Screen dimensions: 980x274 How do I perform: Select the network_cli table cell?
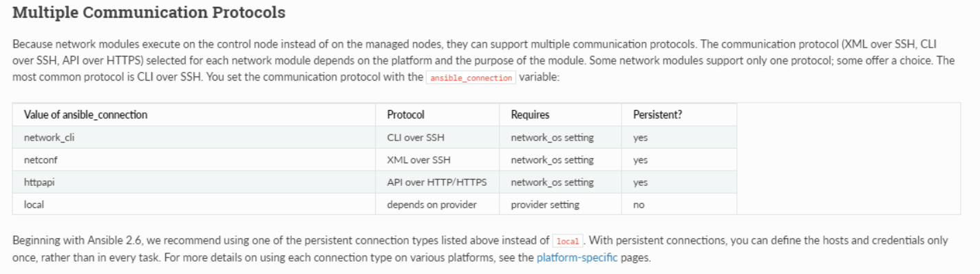coord(194,138)
